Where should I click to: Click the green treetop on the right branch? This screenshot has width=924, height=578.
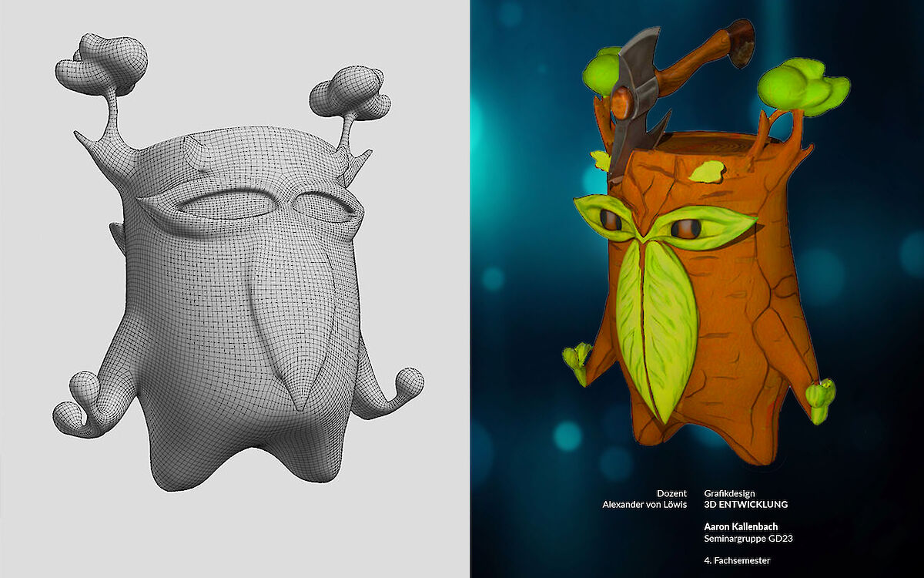pos(801,86)
